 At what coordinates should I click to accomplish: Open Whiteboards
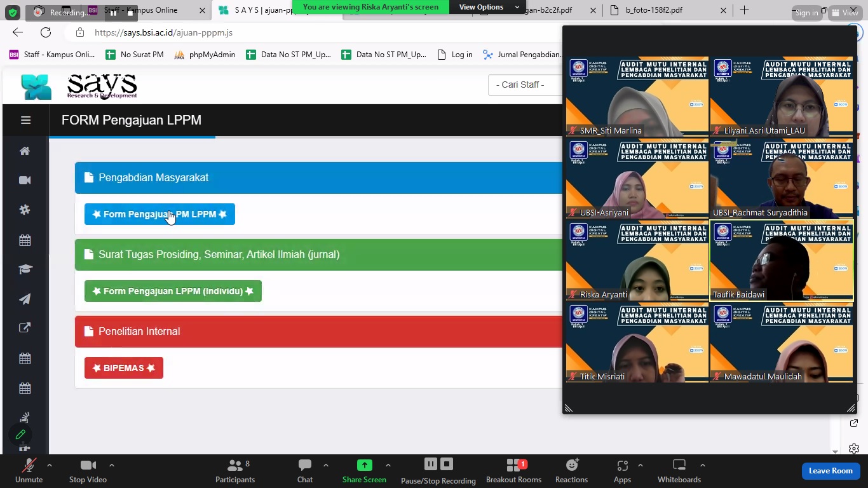pos(679,471)
